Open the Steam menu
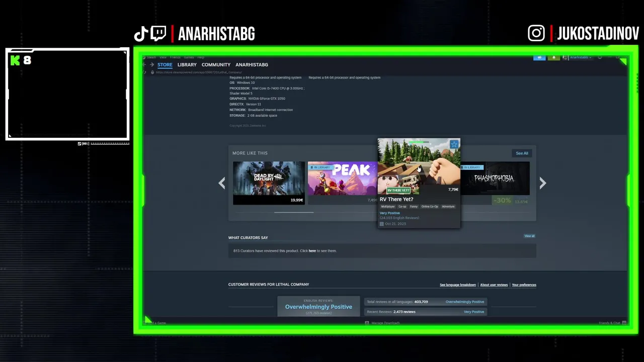The height and width of the screenshot is (362, 644). click(x=151, y=57)
